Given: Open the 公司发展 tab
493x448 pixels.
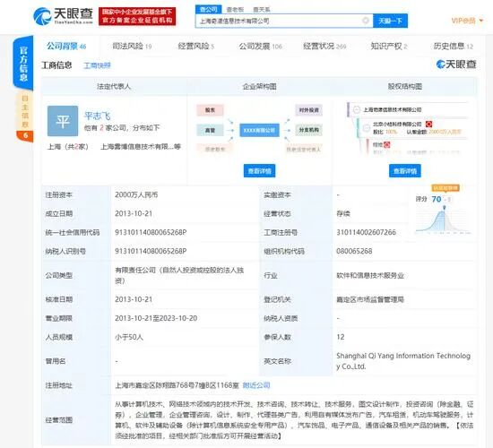Looking at the screenshot, I should tap(260, 47).
